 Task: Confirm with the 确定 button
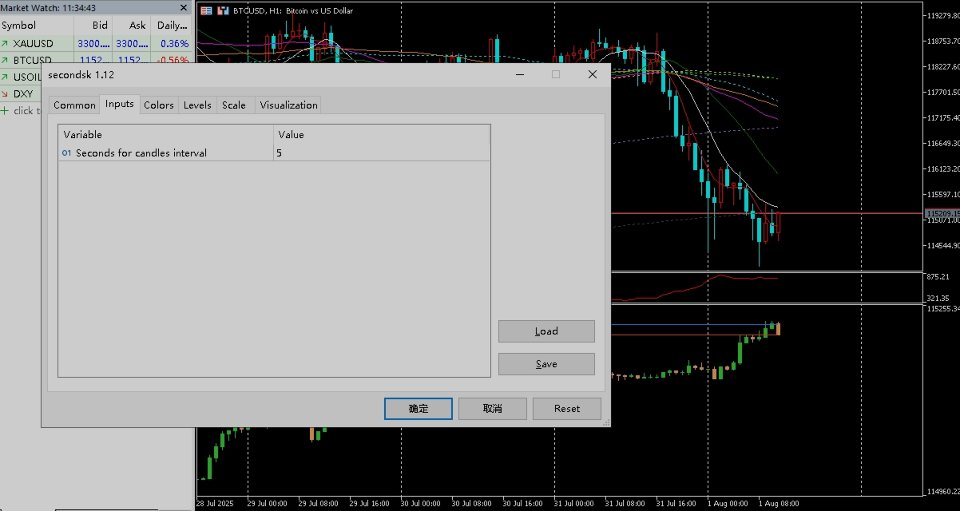click(x=418, y=409)
